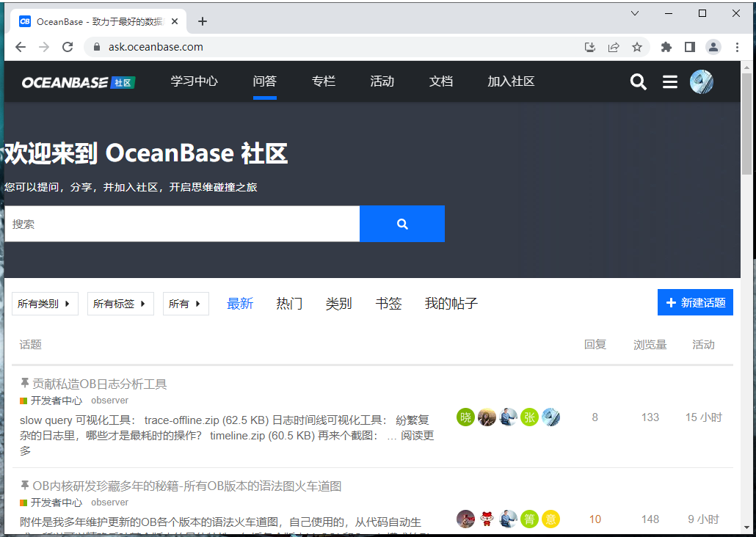Click the page vertical scrollbar thumb

(746, 123)
